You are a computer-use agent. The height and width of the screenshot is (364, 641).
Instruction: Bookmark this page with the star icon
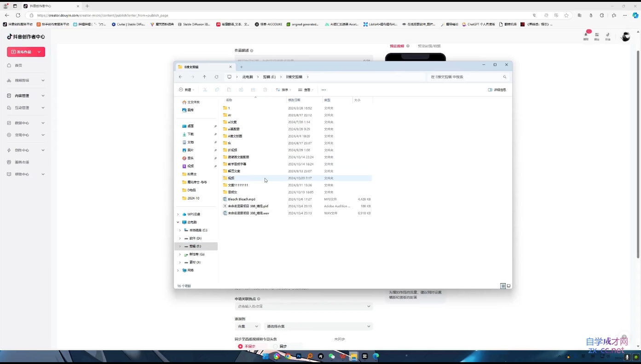point(566,15)
